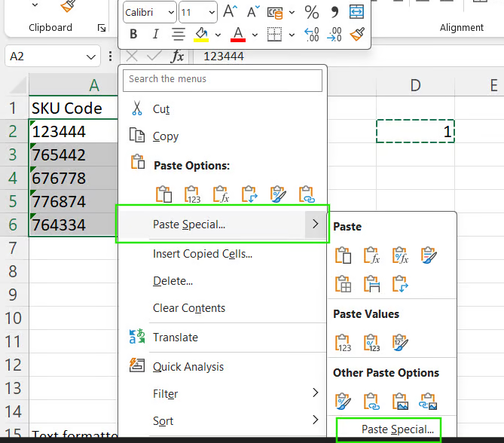Screen dimensions: 504x443
Task: Expand the Filter submenu
Action: (315, 393)
